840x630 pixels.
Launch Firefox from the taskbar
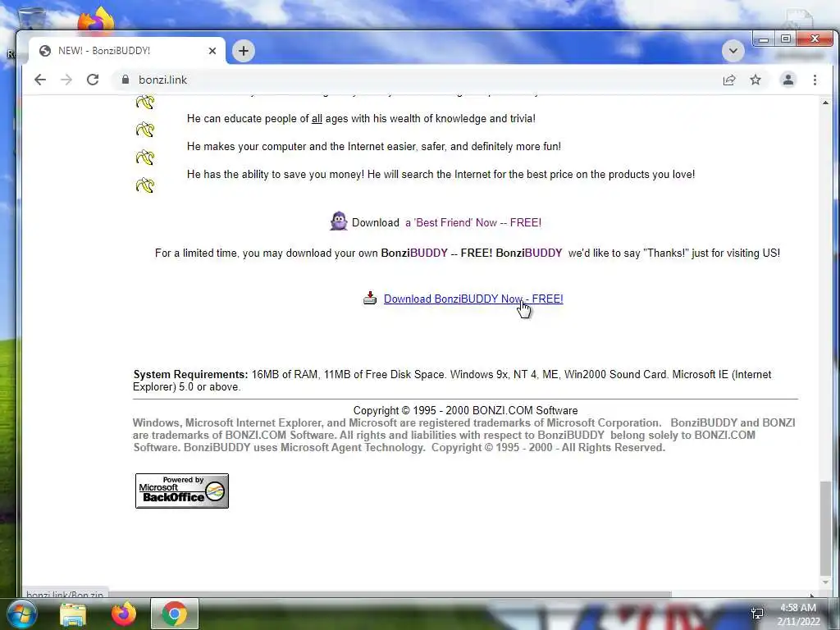coord(124,614)
